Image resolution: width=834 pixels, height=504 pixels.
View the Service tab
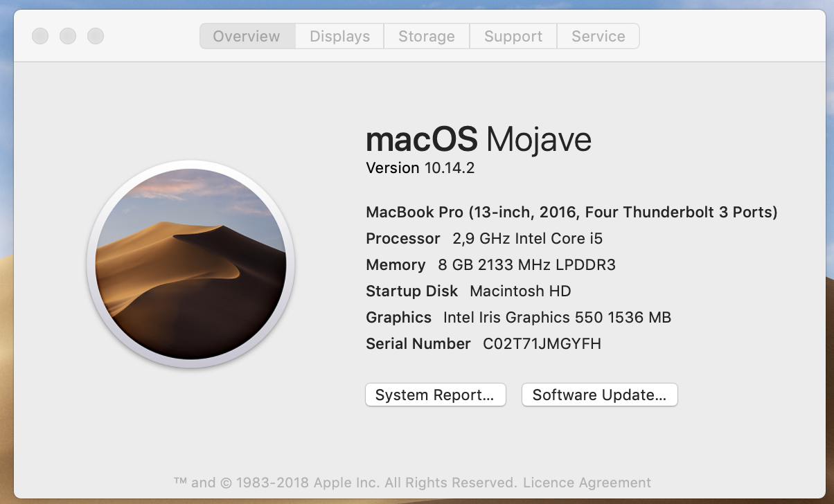pos(597,36)
